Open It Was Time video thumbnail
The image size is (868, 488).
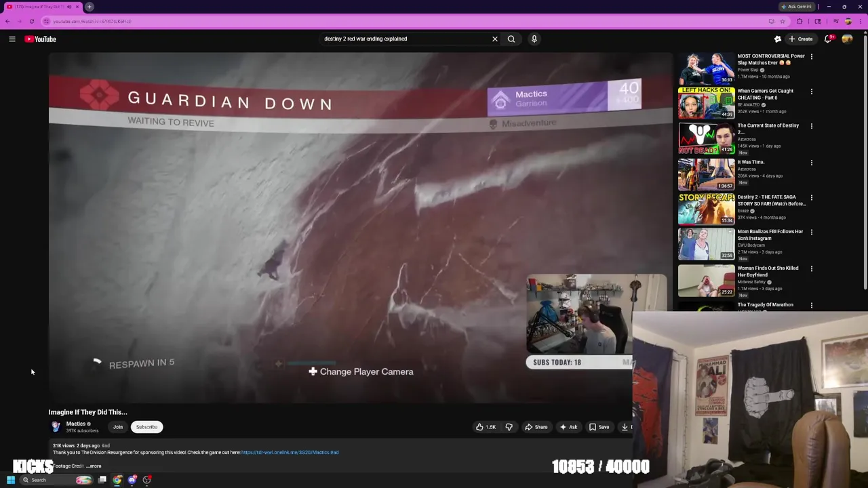click(x=706, y=174)
